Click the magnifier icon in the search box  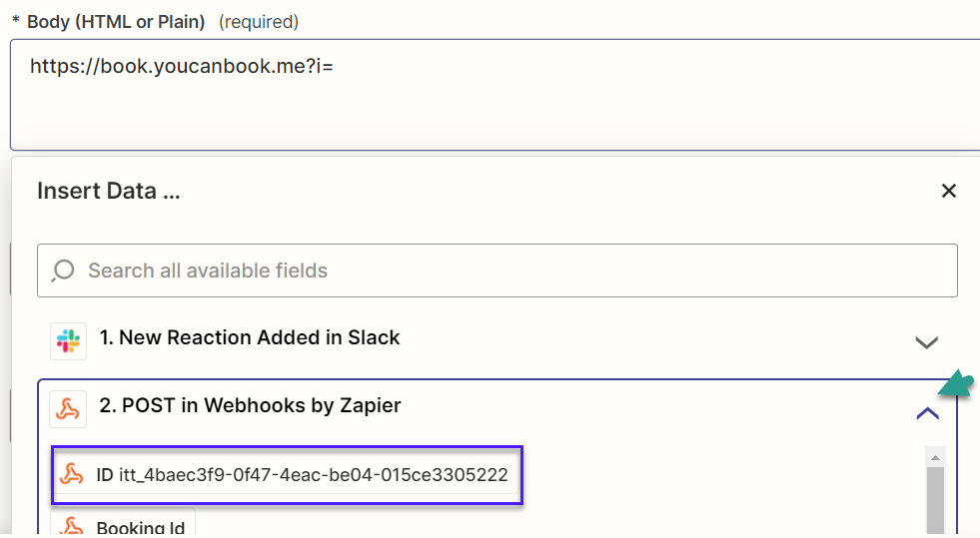coord(63,270)
